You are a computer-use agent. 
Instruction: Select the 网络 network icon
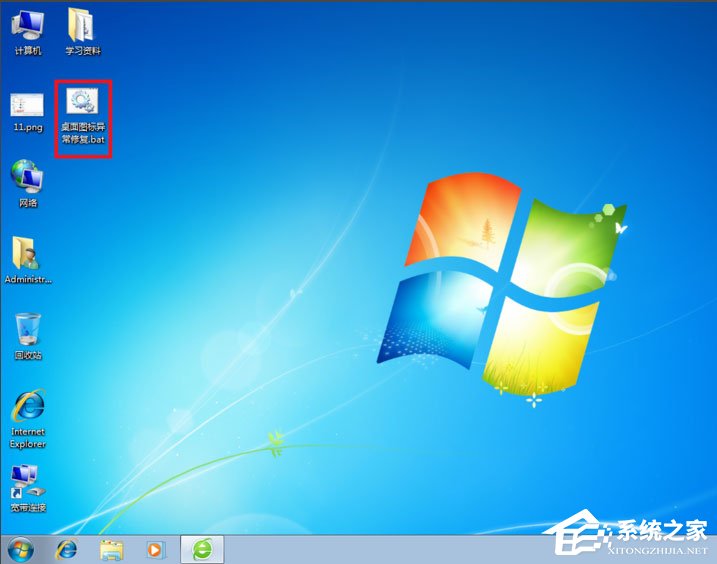pos(27,178)
